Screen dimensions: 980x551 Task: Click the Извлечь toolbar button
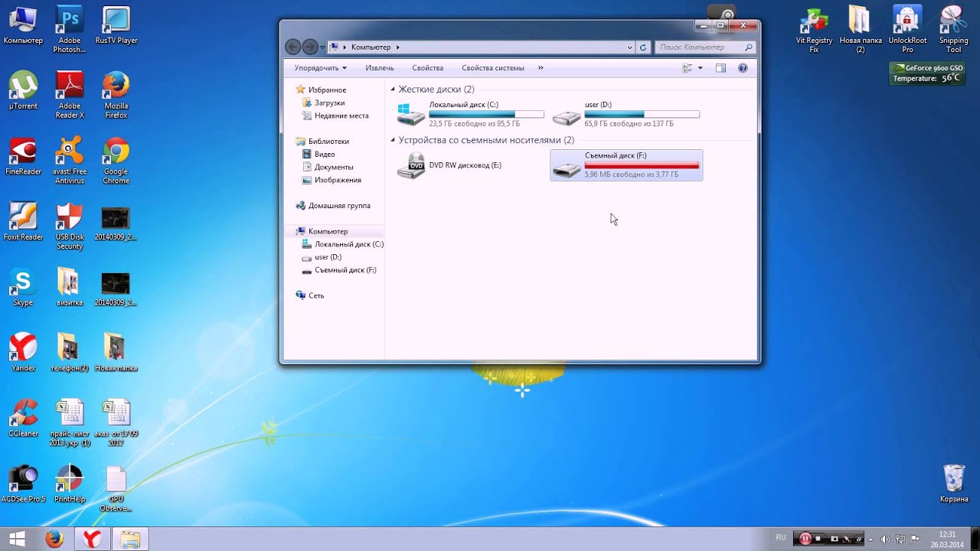pos(380,68)
